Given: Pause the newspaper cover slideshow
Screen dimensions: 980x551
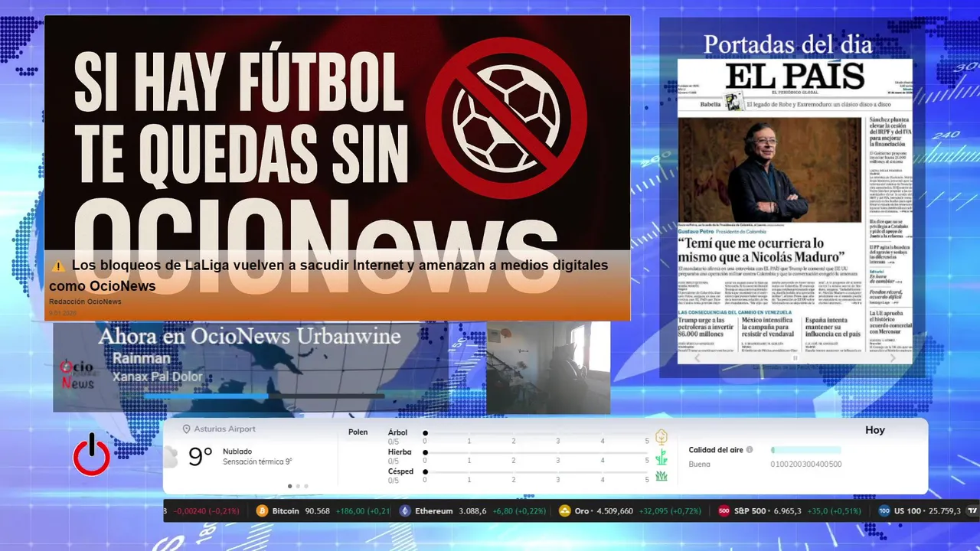Looking at the screenshot, I should click(795, 358).
